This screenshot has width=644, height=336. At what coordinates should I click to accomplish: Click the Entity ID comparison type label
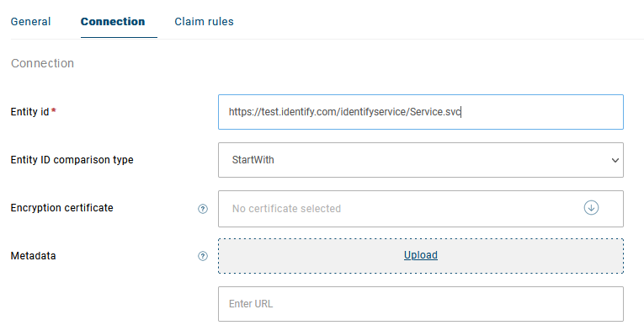[x=72, y=160]
